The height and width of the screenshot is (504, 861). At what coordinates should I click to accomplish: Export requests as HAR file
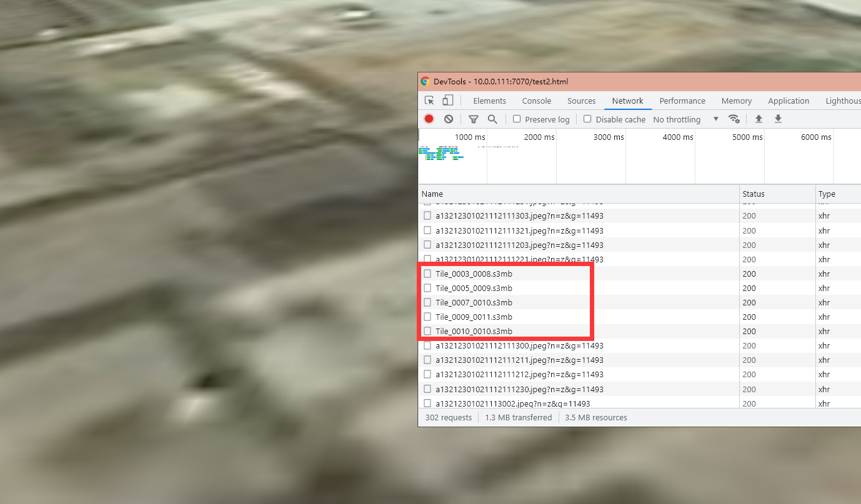tap(778, 119)
